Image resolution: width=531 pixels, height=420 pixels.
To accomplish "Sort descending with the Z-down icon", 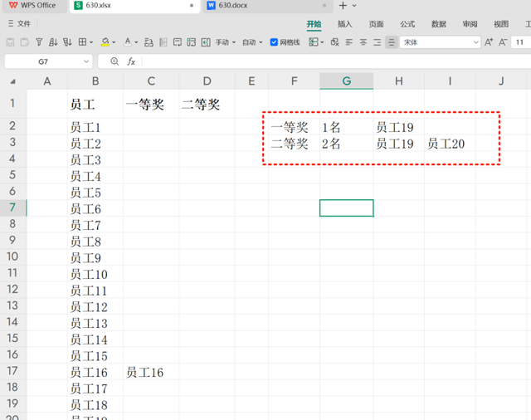I will pos(67,42).
